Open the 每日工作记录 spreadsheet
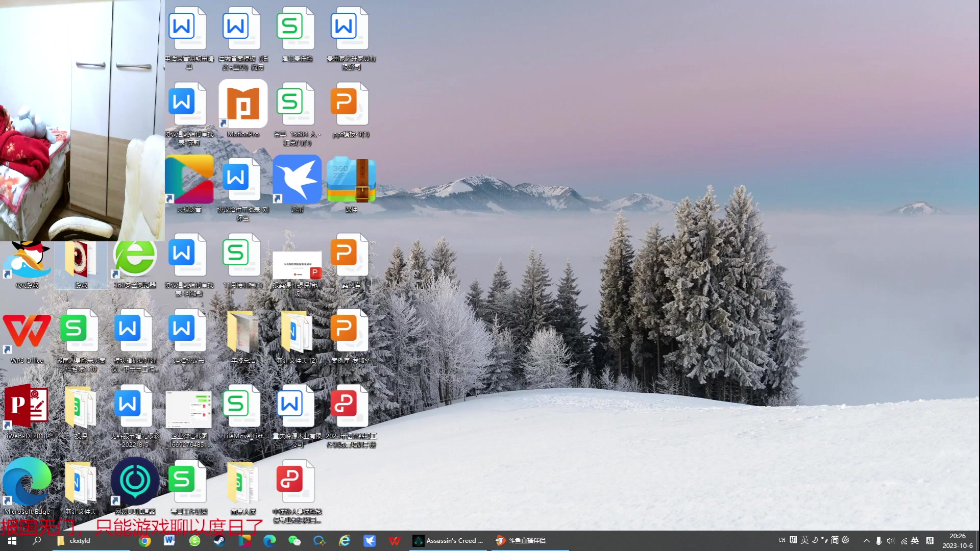The width and height of the screenshot is (980, 551). tap(189, 486)
